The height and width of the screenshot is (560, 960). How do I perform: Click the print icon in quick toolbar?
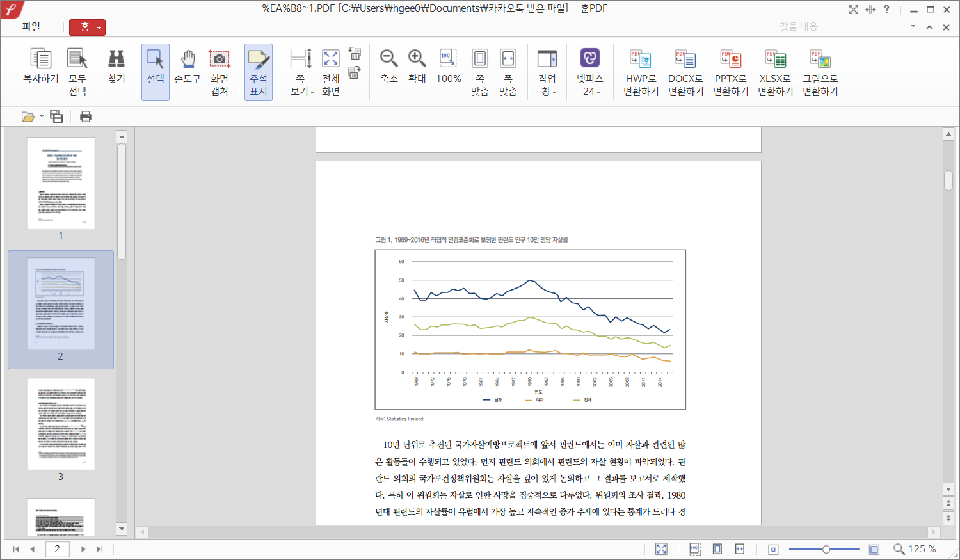pos(86,116)
